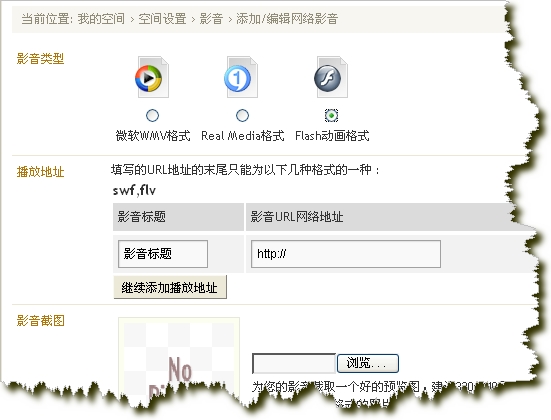Select the 微软WMV格式 radio button
Screen dimensions: 551x420
point(152,115)
